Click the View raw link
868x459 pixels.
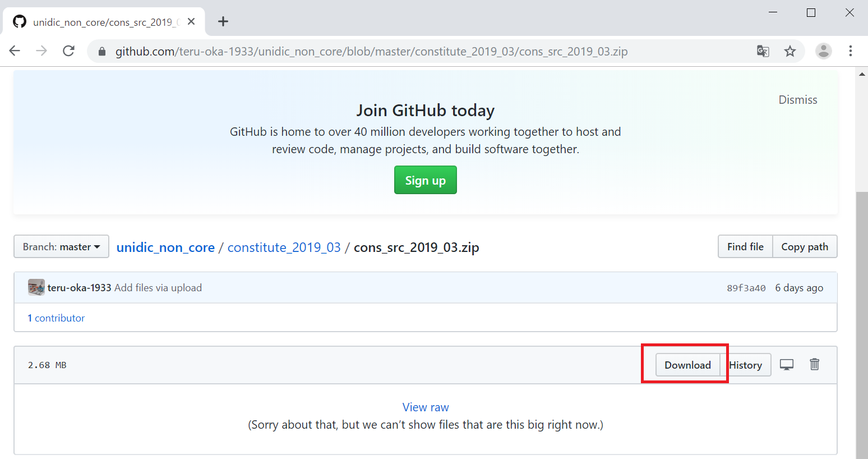(426, 407)
